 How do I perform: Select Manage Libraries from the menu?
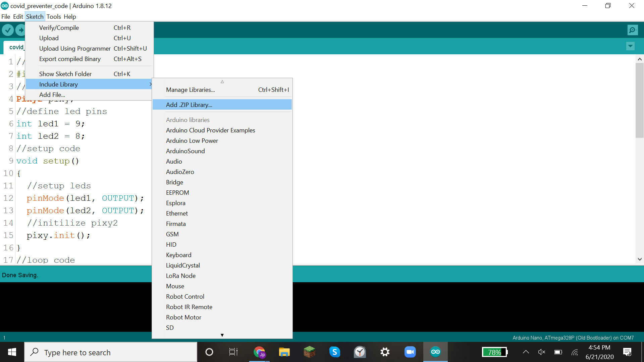coord(190,89)
